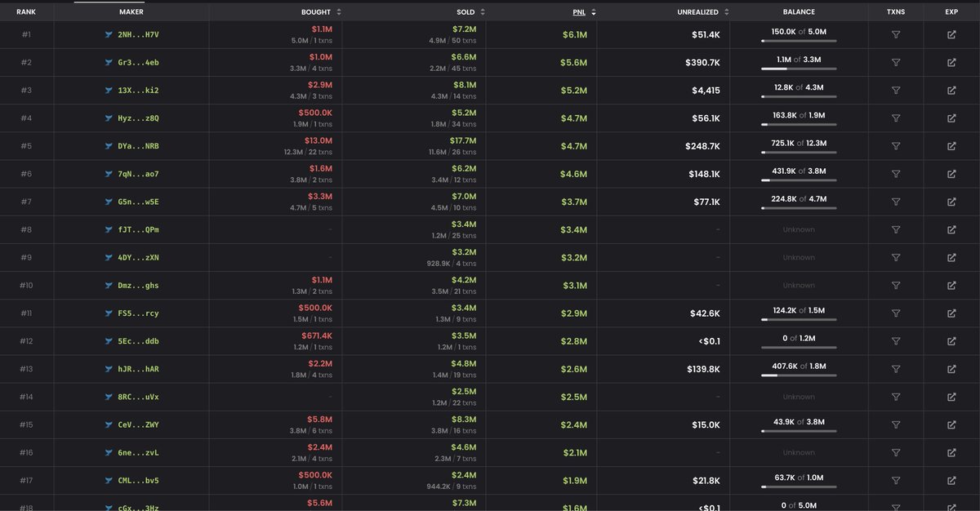Click maker hJR...hAR row name
The height and width of the screenshot is (511, 980).
pos(138,369)
